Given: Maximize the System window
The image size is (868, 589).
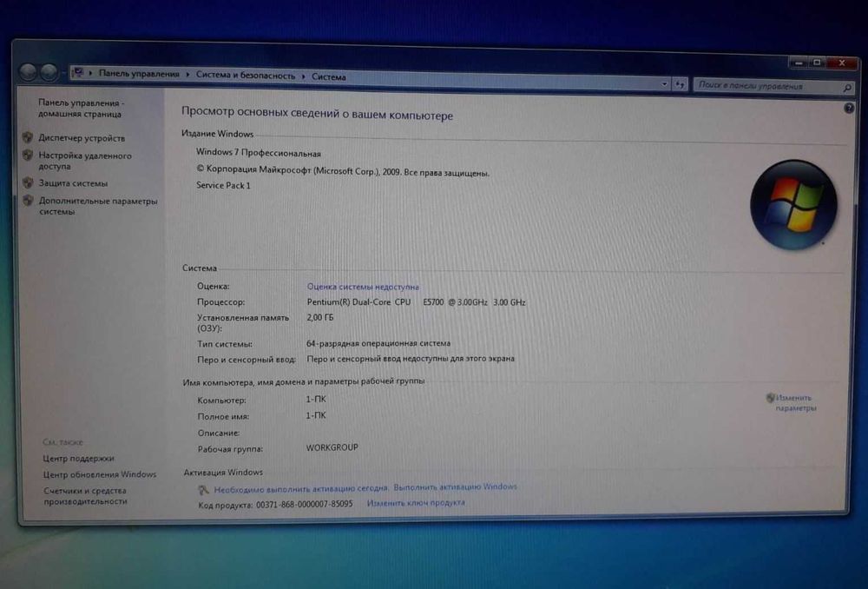Looking at the screenshot, I should click(x=817, y=63).
